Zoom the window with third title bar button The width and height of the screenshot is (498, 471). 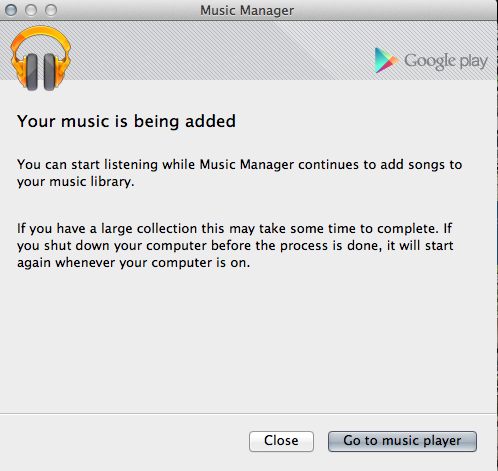click(x=51, y=10)
